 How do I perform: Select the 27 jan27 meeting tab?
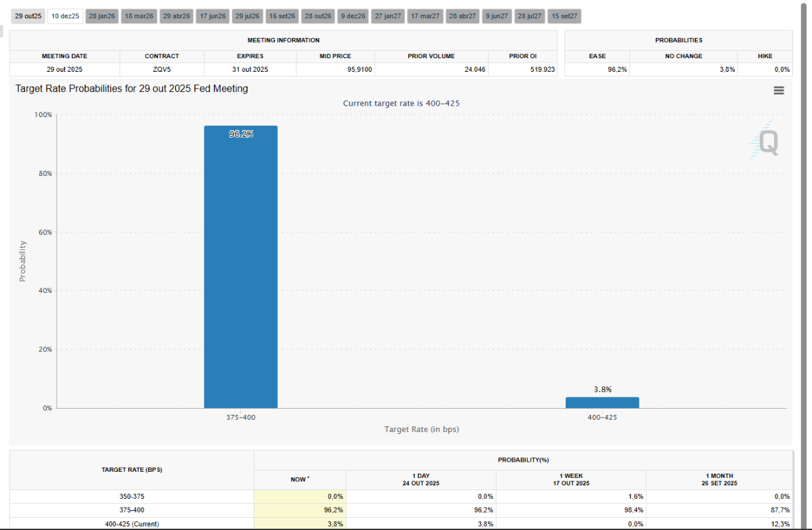click(x=388, y=16)
